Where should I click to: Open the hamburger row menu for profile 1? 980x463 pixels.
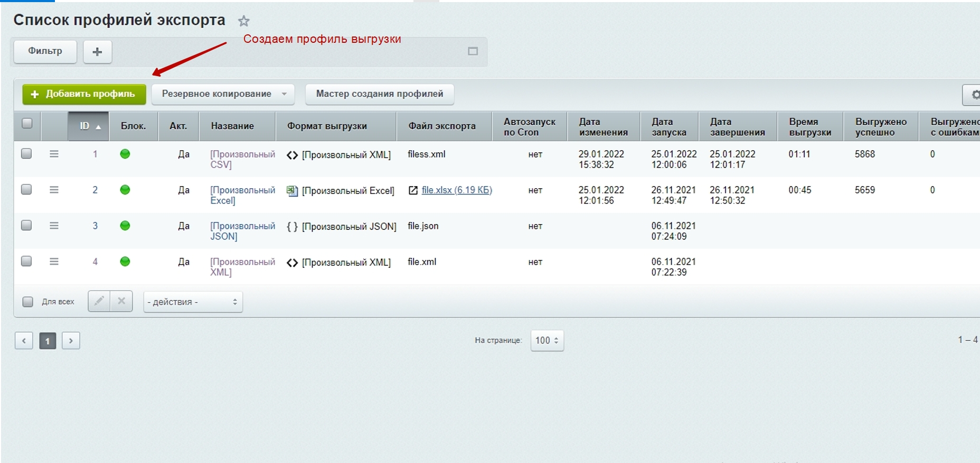tap(54, 154)
